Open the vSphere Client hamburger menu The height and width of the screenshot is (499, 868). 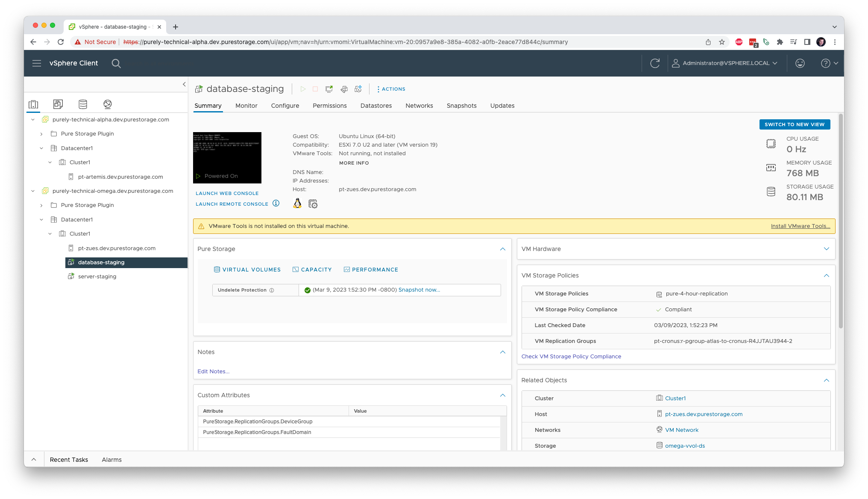37,63
